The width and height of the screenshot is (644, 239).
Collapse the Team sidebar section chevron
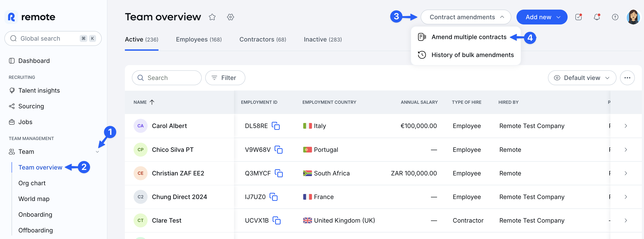pyautogui.click(x=98, y=152)
